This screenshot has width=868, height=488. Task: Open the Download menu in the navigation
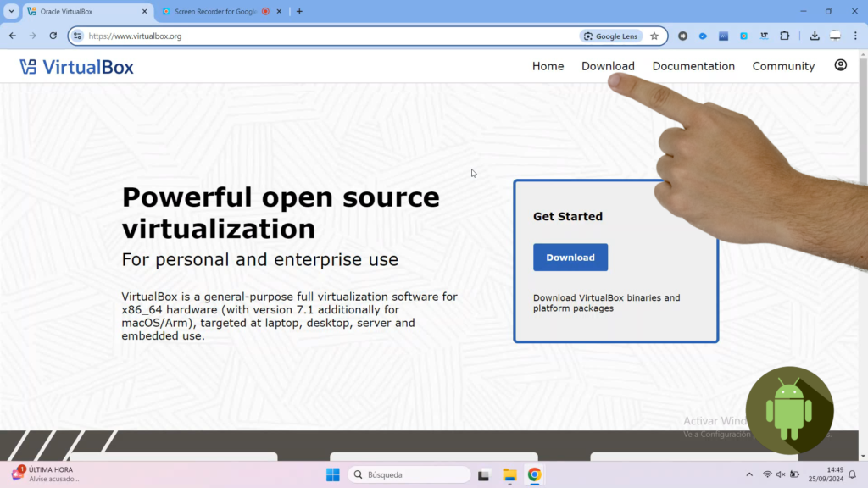[x=608, y=66]
